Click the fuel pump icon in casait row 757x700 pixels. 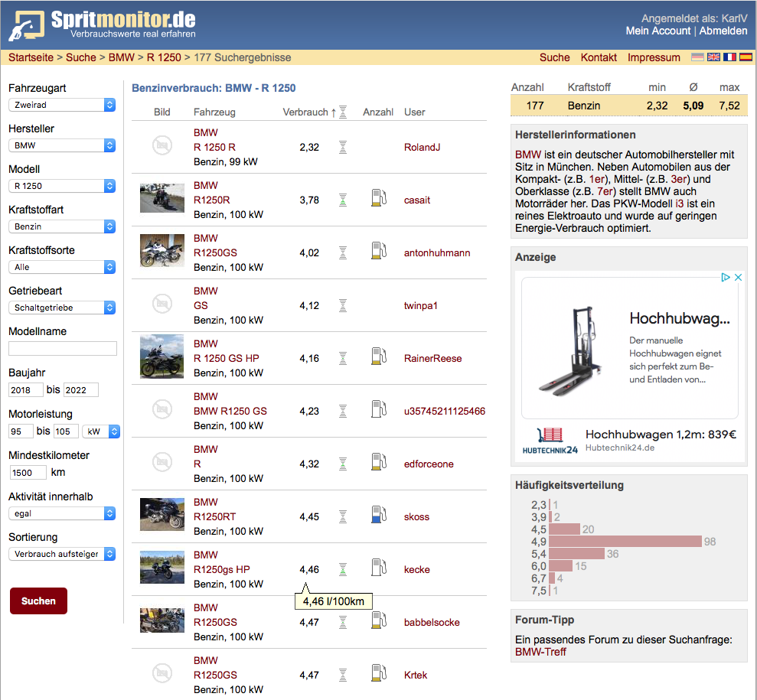click(379, 198)
